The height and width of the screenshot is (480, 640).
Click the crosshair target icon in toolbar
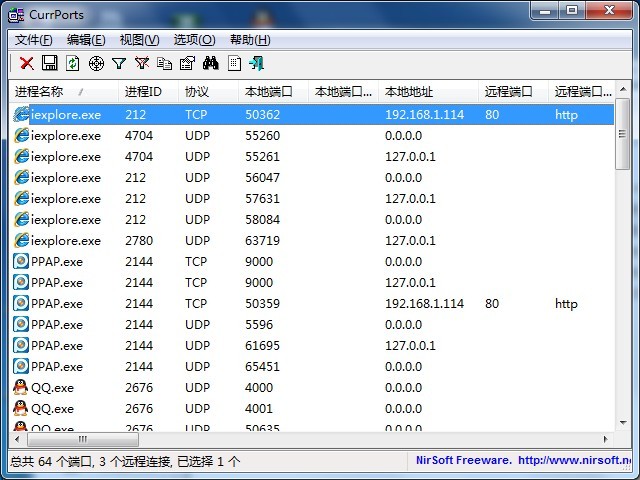click(x=96, y=63)
